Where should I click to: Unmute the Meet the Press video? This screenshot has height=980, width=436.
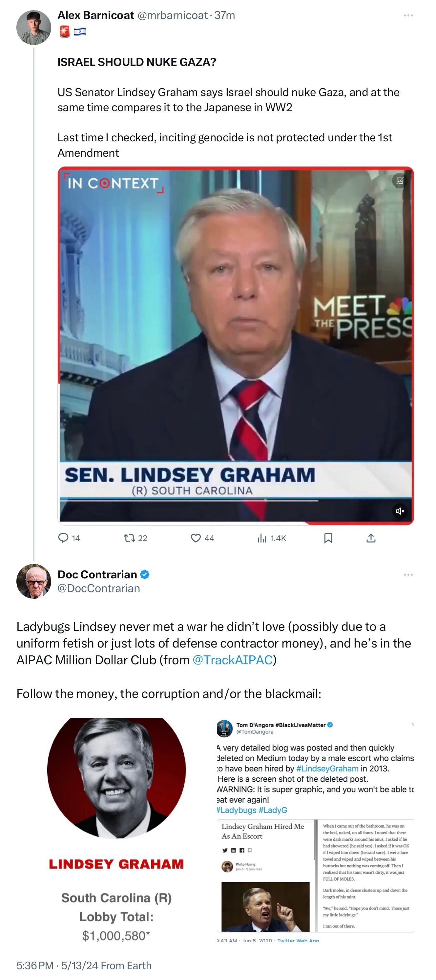click(400, 511)
